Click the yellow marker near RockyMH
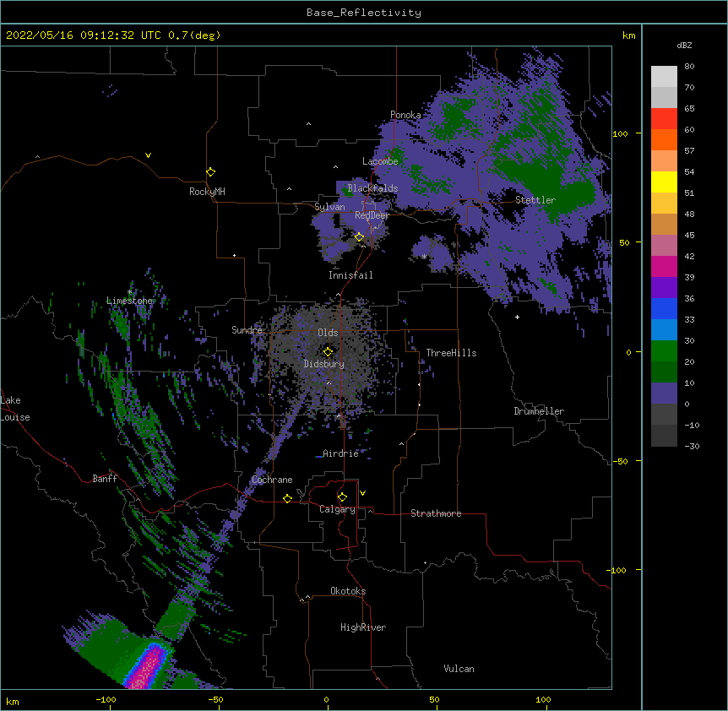 pyautogui.click(x=211, y=171)
